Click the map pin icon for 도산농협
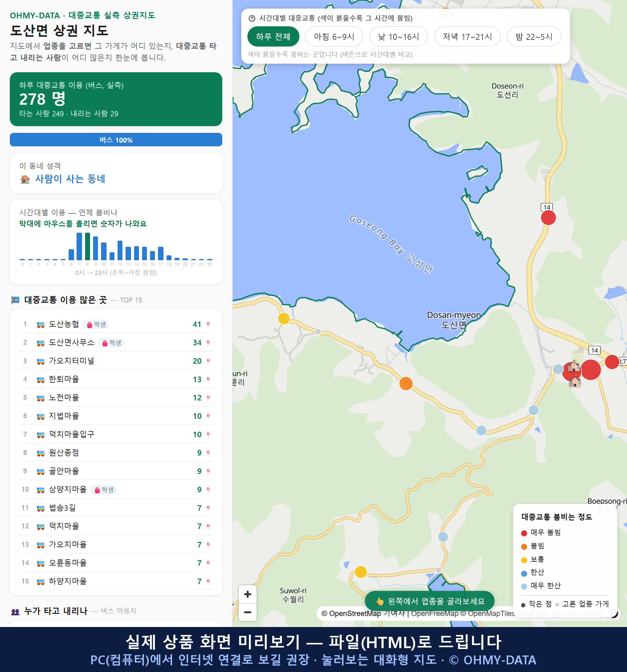 [x=208, y=325]
